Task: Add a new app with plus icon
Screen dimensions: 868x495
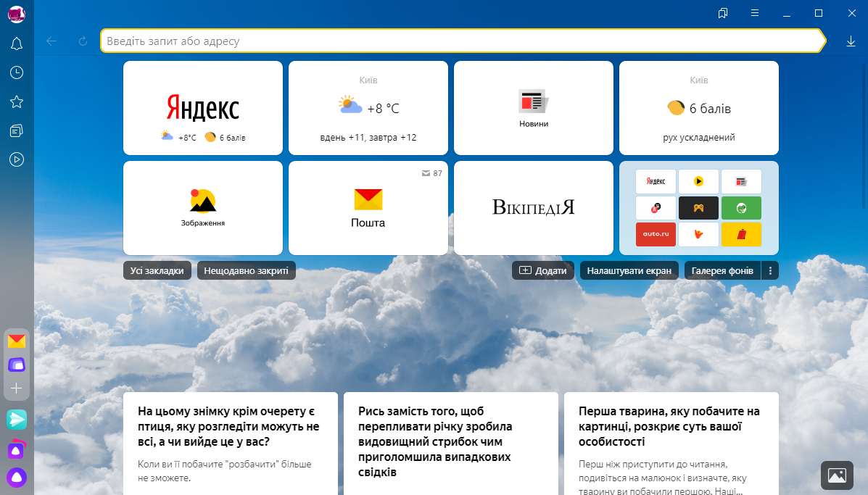Action: tap(17, 388)
